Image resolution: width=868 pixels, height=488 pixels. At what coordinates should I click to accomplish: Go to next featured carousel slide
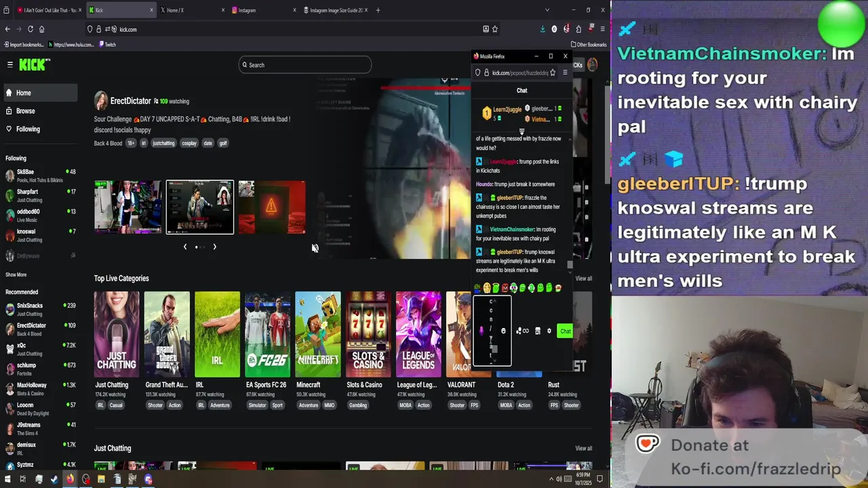[x=214, y=247]
